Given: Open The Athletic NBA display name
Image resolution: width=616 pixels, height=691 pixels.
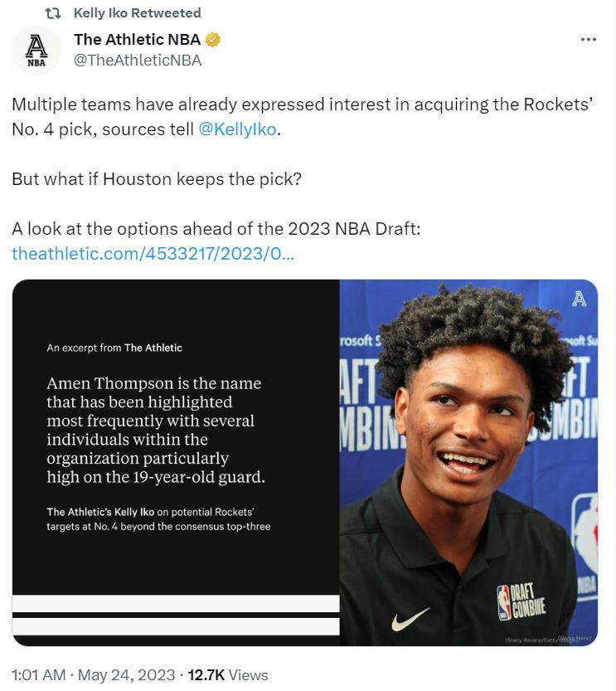Looking at the screenshot, I should click(138, 40).
